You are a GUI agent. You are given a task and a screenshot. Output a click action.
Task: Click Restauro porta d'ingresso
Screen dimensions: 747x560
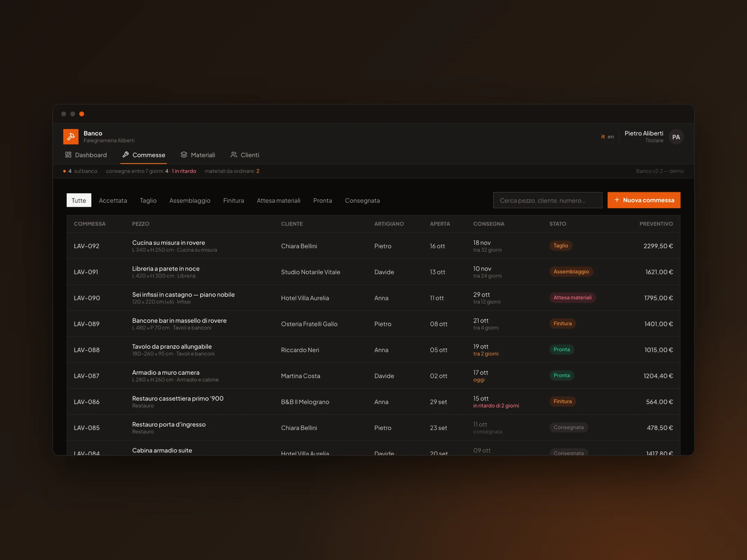(x=169, y=424)
